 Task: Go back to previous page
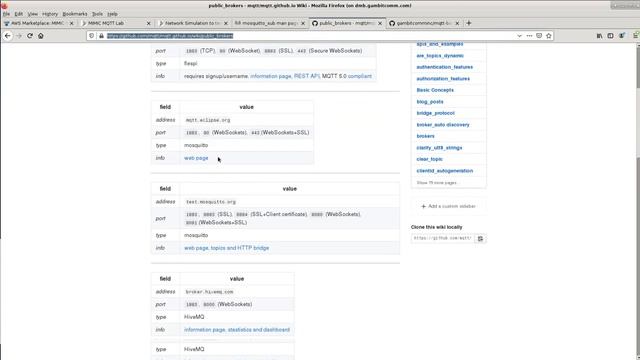click(x=8, y=36)
